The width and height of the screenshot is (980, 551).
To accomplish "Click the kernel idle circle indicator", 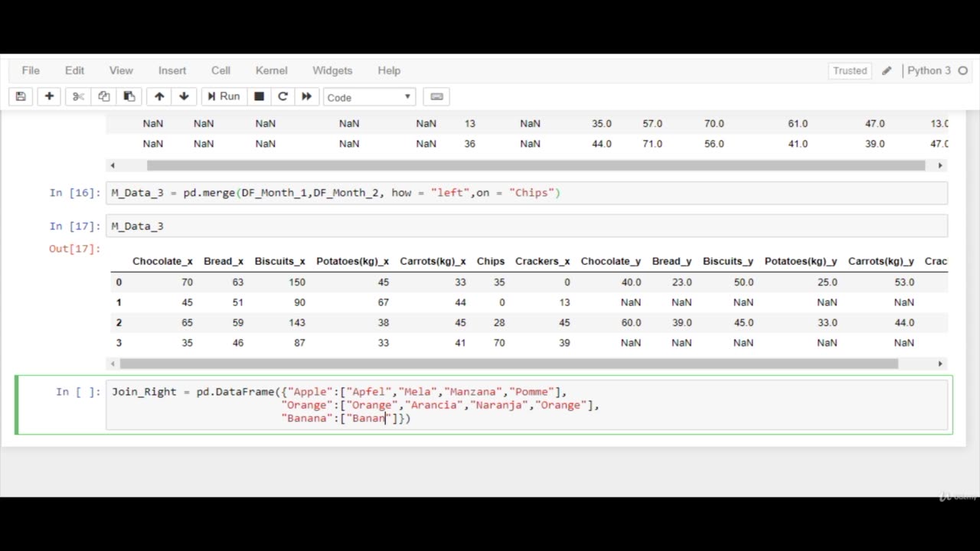I will click(963, 70).
